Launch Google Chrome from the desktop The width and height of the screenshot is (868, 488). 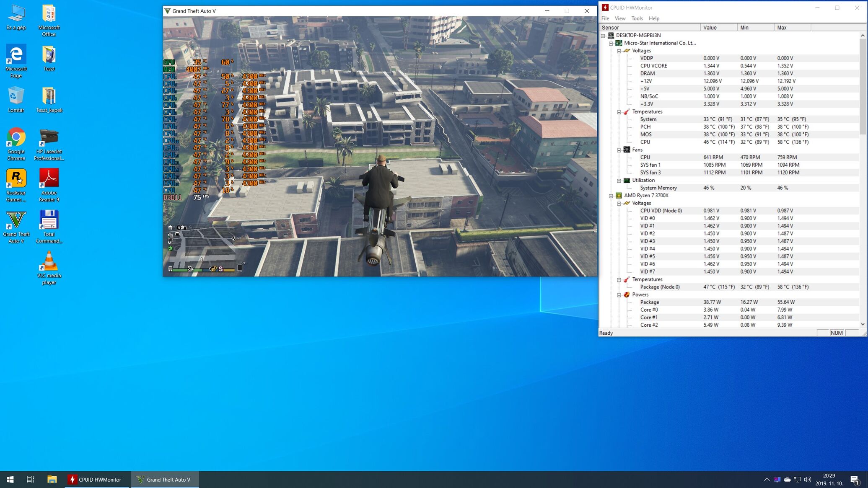point(16,144)
